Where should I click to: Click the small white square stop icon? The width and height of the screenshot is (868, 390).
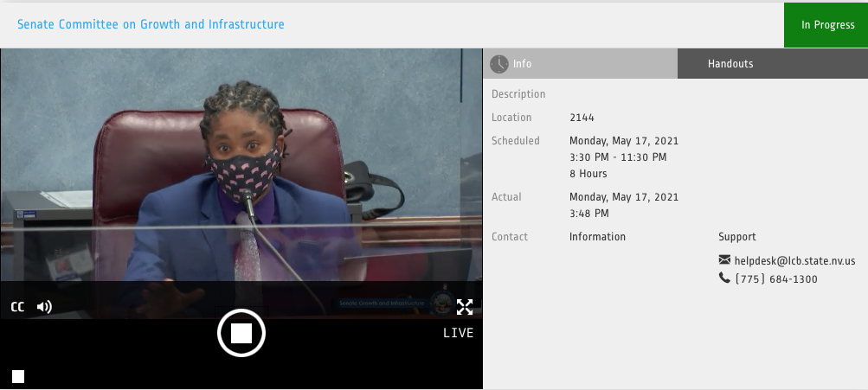pyautogui.click(x=18, y=377)
